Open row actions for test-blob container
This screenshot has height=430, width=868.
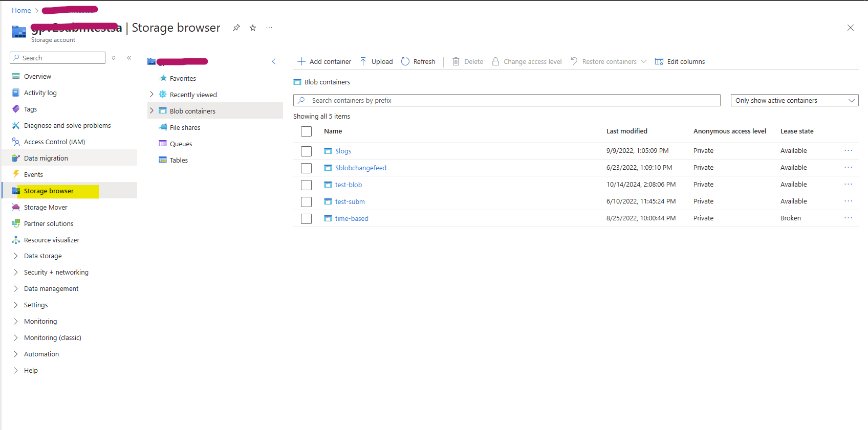click(x=848, y=184)
